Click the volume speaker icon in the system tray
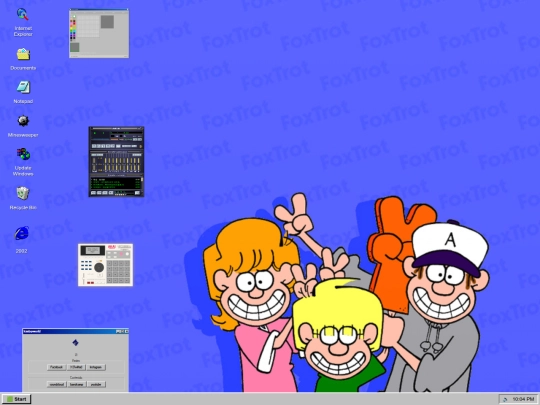This screenshot has width=540, height=405. pos(505,399)
